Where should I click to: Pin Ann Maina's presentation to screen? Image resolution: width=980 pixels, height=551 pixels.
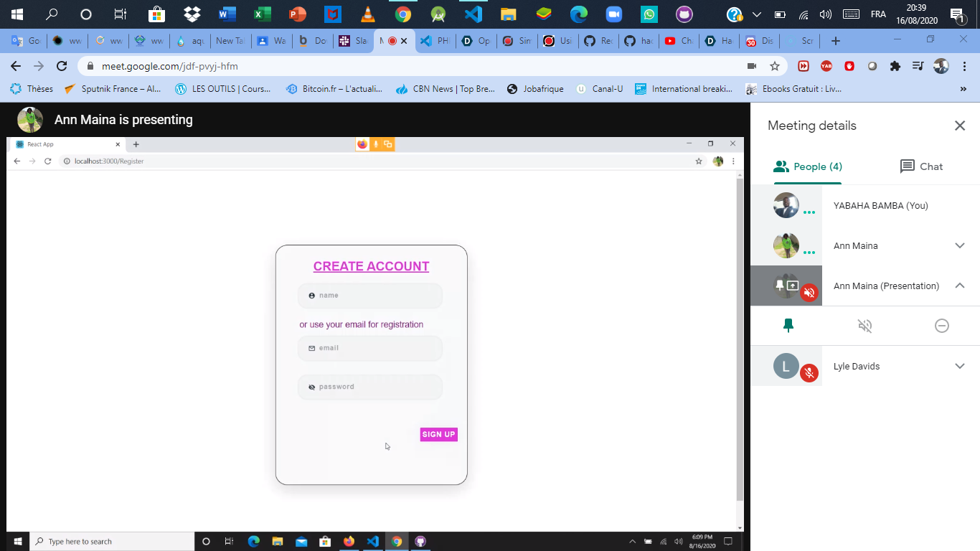tap(788, 326)
